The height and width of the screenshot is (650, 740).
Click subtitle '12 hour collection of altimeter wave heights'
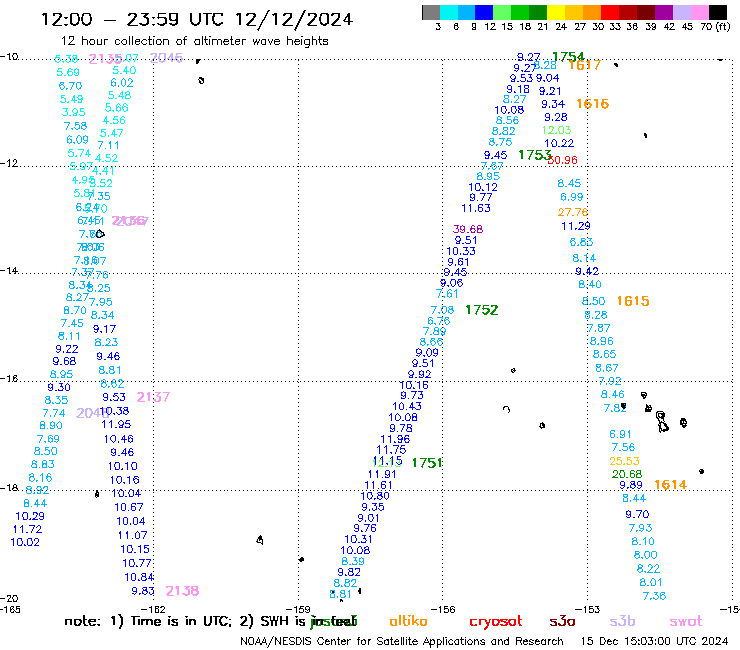pyautogui.click(x=195, y=41)
